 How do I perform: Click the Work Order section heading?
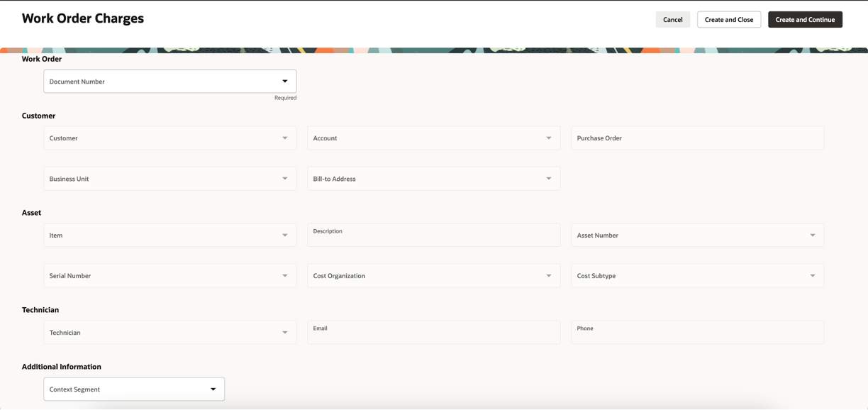click(42, 59)
